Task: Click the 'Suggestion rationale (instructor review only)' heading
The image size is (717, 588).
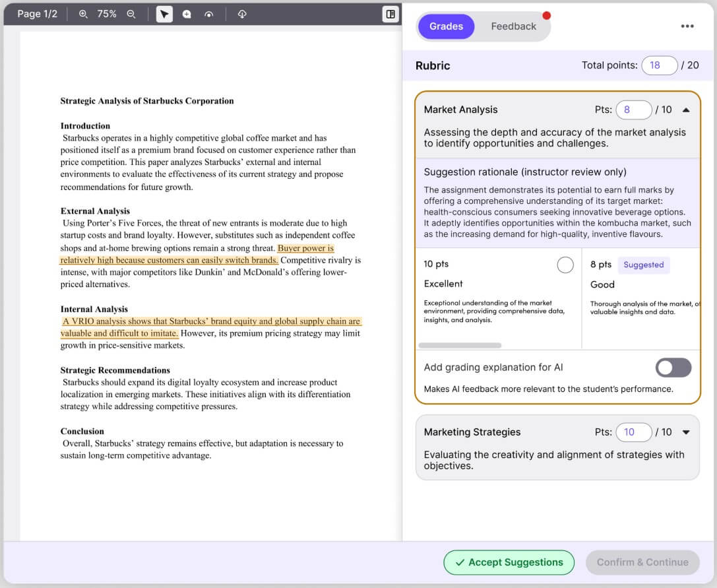Action: (x=525, y=172)
